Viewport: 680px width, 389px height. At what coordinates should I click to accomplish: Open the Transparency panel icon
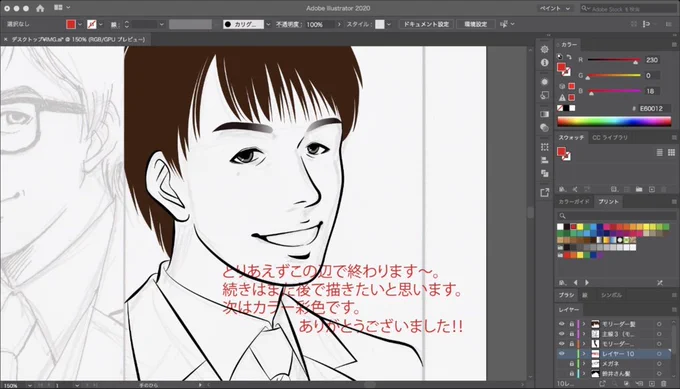pyautogui.click(x=545, y=127)
